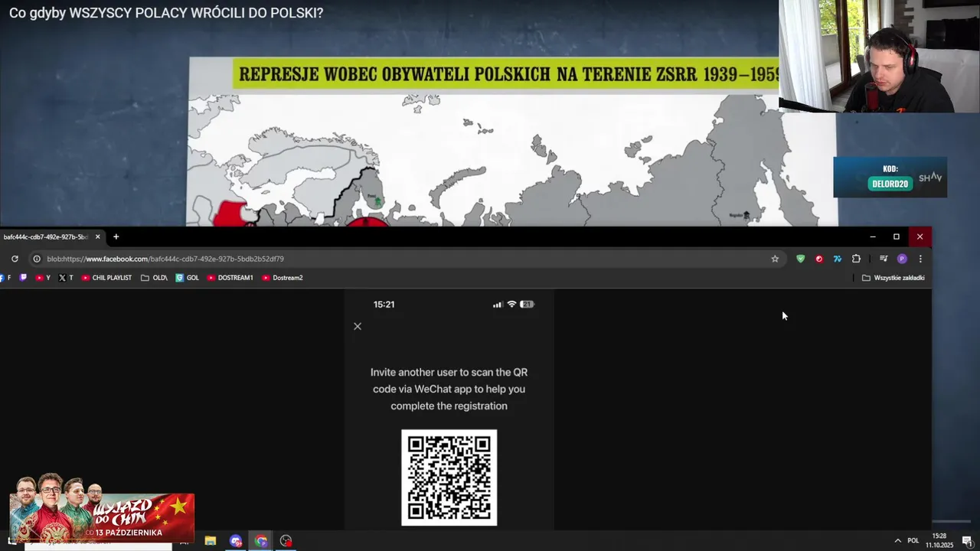This screenshot has width=980, height=551.
Task: Click the streamer webcam feed
Action: point(879,57)
